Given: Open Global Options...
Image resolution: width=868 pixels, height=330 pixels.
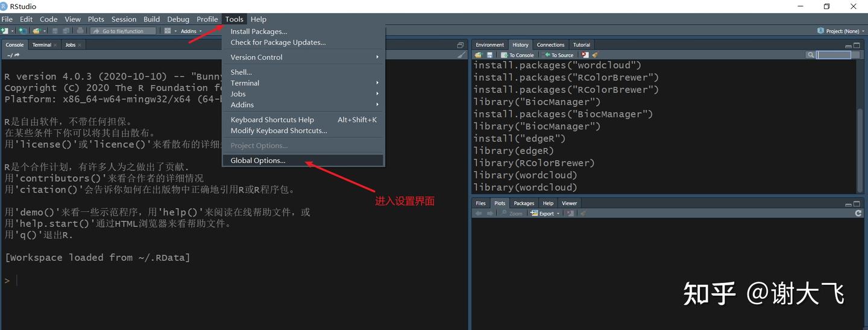Looking at the screenshot, I should click(303, 161).
